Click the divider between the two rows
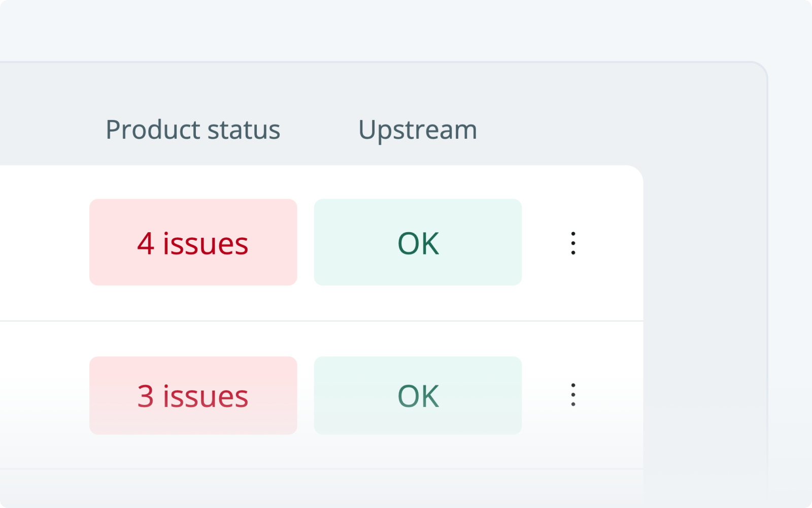Screen dimensions: 812x508 pos(320,320)
